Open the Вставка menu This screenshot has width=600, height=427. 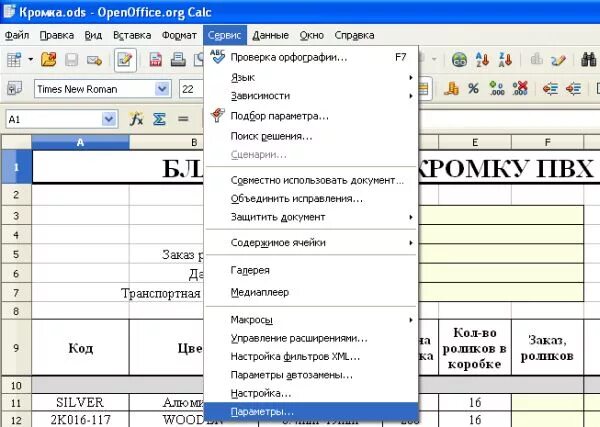pyautogui.click(x=132, y=35)
